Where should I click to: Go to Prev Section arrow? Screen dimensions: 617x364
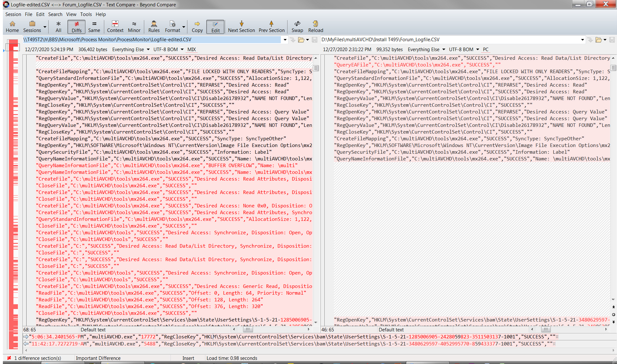[271, 27]
